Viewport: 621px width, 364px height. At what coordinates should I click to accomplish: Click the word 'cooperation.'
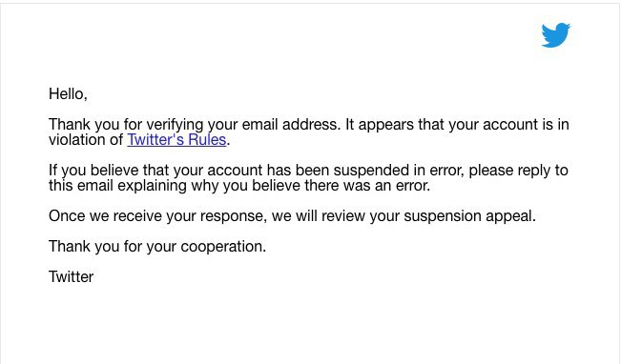coord(223,247)
